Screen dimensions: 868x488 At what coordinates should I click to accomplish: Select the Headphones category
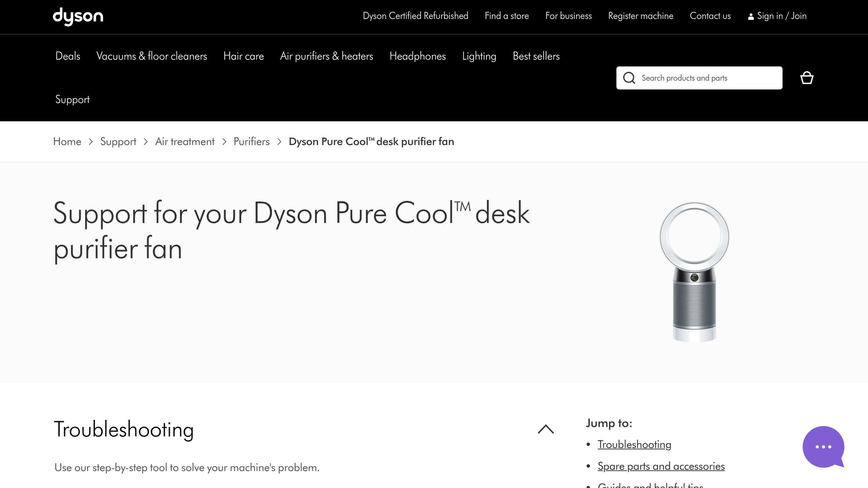[x=417, y=56]
